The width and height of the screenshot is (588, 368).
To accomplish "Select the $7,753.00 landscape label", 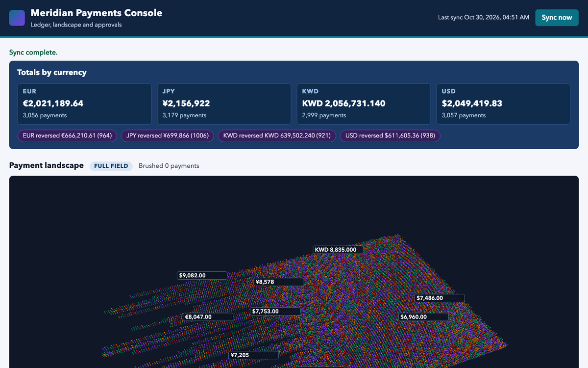I will coord(275,312).
